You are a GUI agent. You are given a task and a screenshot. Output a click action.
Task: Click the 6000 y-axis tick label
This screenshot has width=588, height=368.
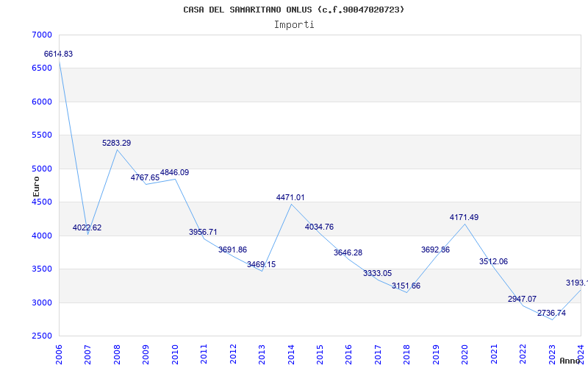pyautogui.click(x=40, y=102)
